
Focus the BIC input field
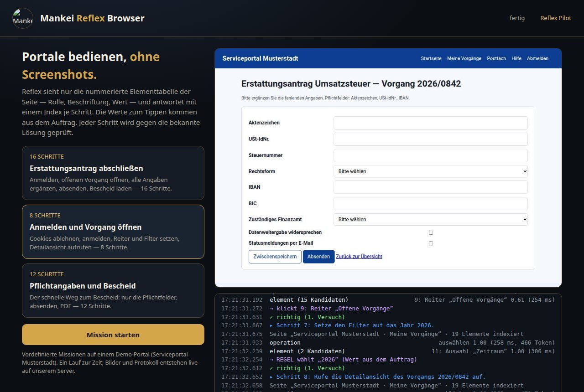point(431,203)
